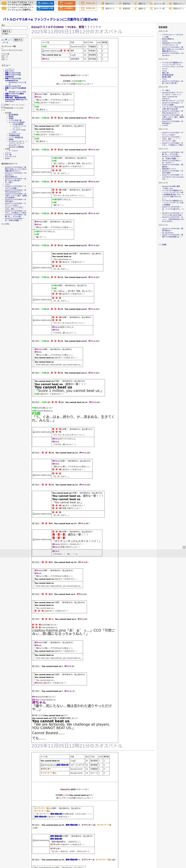Viewport: 186px width, 868px height.
Task: Open Donald-2nd-R/隠し要素 link
Action: (x=171, y=186)
